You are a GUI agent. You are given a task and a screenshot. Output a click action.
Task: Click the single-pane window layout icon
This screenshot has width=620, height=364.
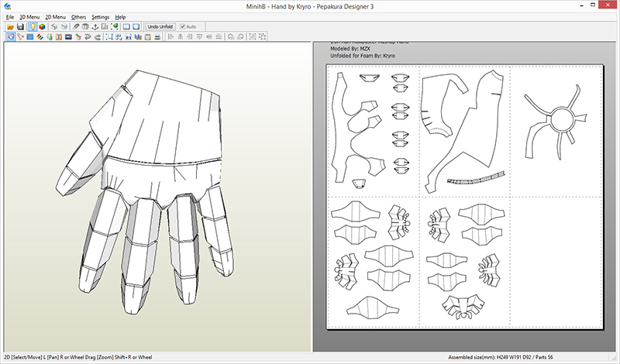136,27
